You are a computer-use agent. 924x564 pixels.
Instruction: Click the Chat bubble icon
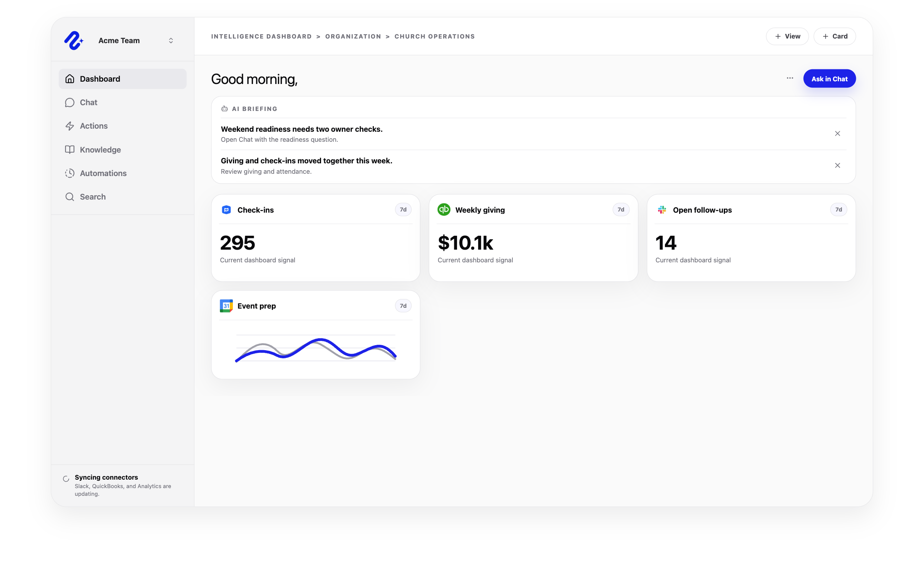click(70, 102)
